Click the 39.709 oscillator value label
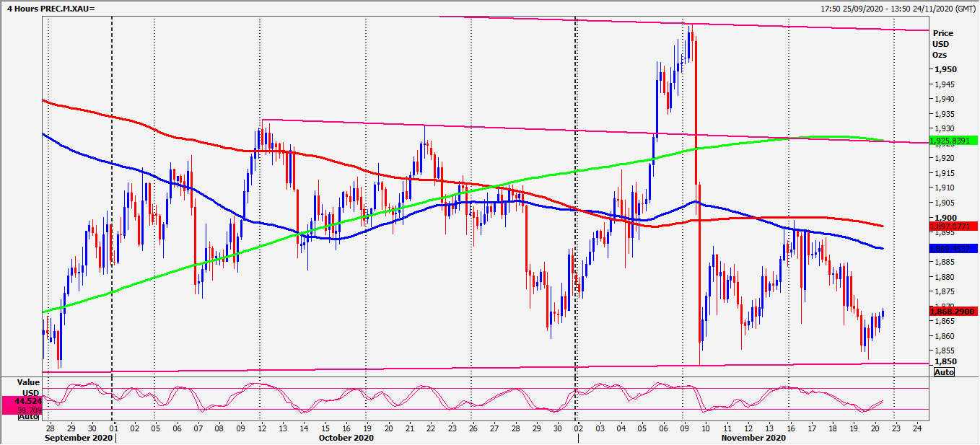The width and height of the screenshot is (980, 445). [30, 409]
